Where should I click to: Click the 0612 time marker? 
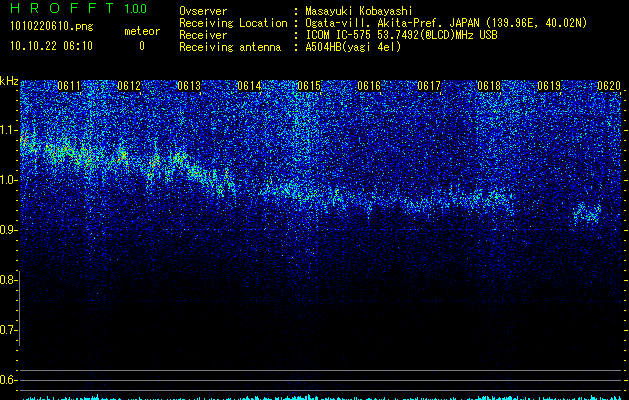(129, 86)
